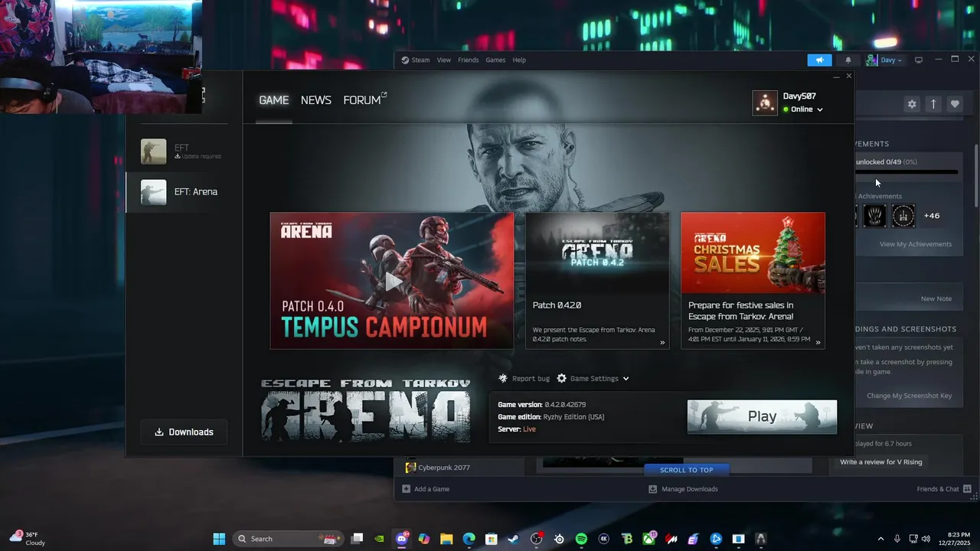The height and width of the screenshot is (551, 980).
Task: Open the Games menu in Steam
Action: click(x=495, y=60)
